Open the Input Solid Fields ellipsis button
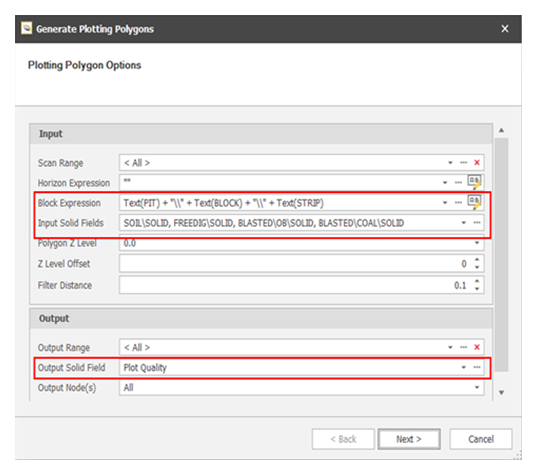Screen dimensions: 537x475 tap(477, 223)
